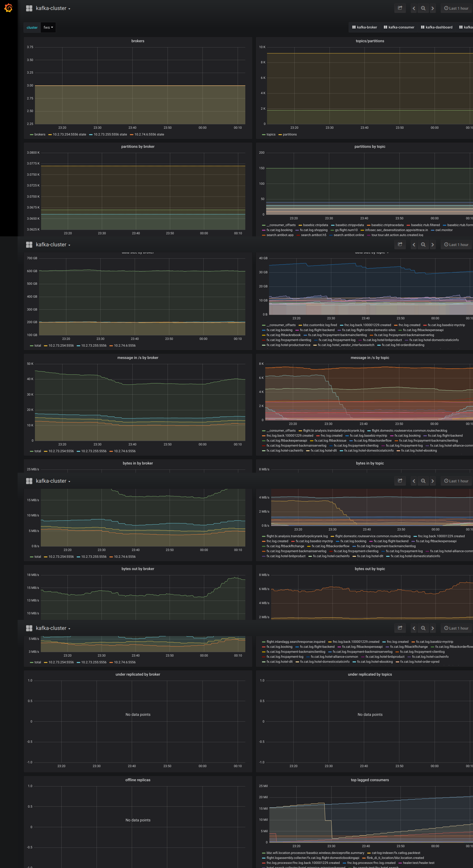Open the partitions by broker panel title menu
This screenshot has height=868, width=473.
(138, 147)
